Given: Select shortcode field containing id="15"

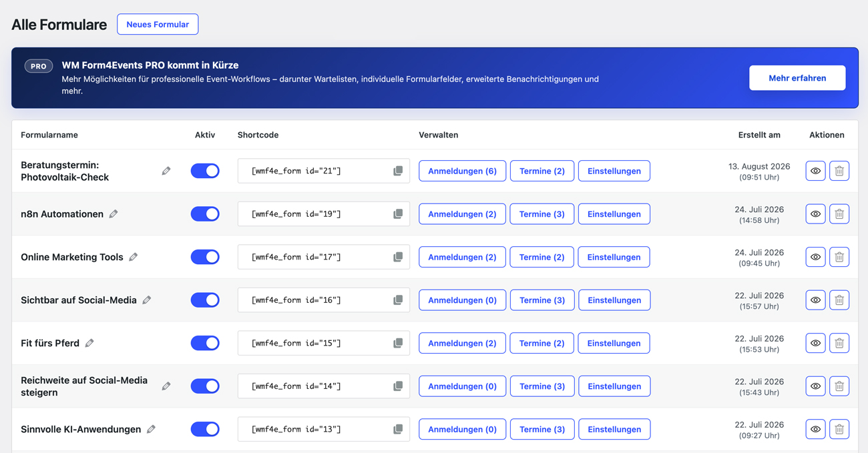Looking at the screenshot, I should [x=323, y=343].
